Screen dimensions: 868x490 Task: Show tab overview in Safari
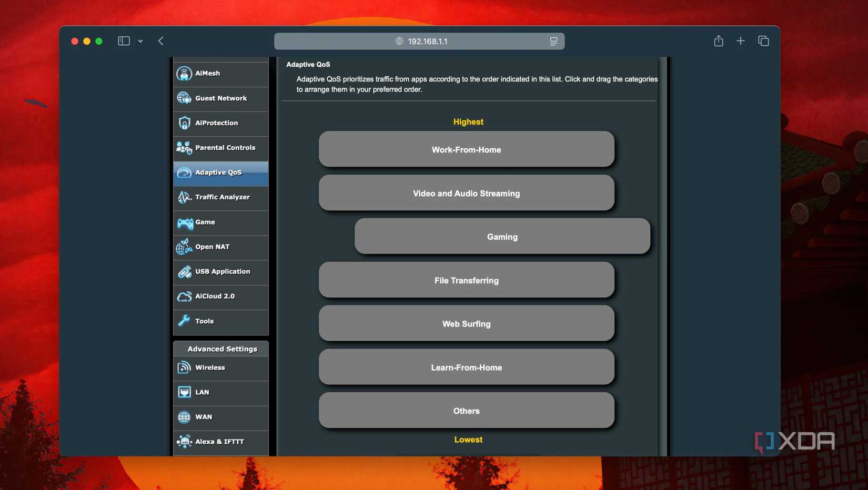763,40
